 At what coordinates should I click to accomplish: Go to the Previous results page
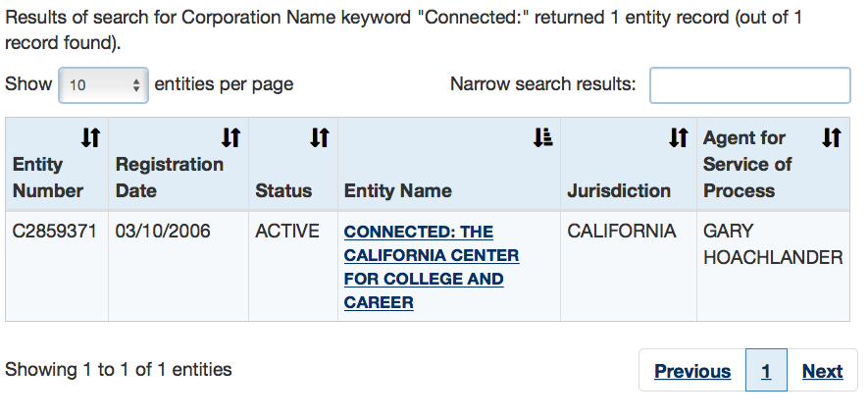(692, 371)
